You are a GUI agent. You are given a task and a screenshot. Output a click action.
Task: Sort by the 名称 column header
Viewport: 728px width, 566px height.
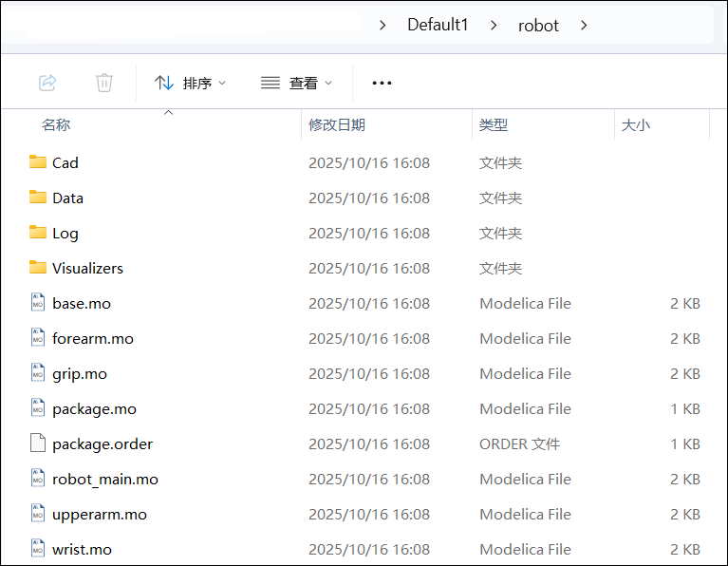pyautogui.click(x=56, y=124)
